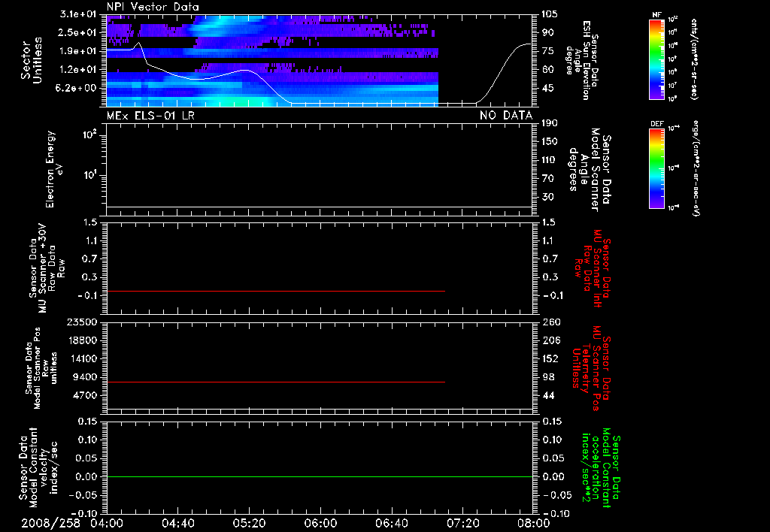Screen dimensions: 770x532
Task: Click the "152" telemetry tick
Action: [550, 358]
